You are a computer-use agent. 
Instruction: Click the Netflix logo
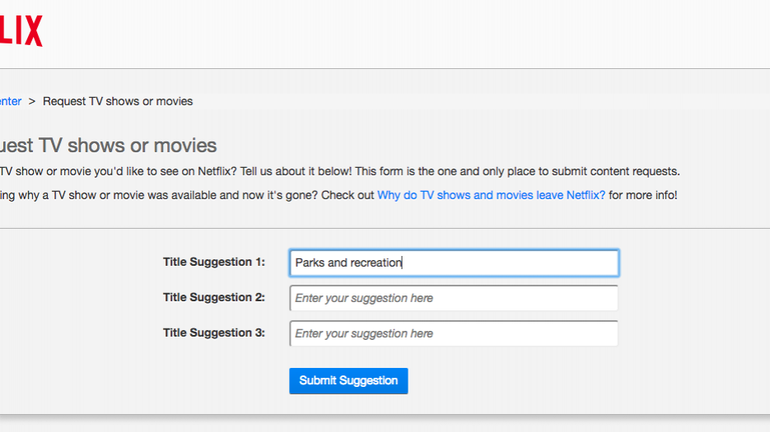(20, 32)
